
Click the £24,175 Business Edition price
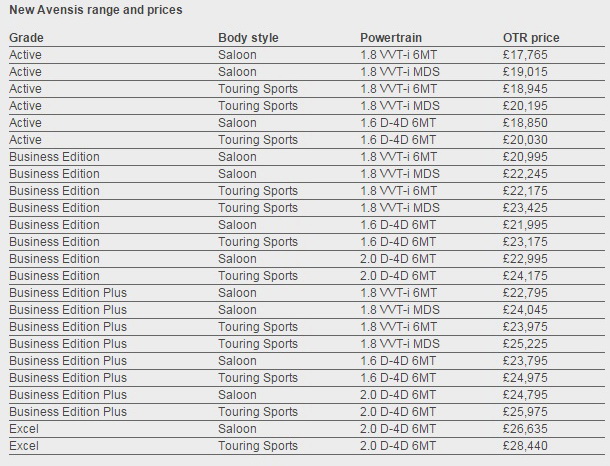(x=525, y=276)
